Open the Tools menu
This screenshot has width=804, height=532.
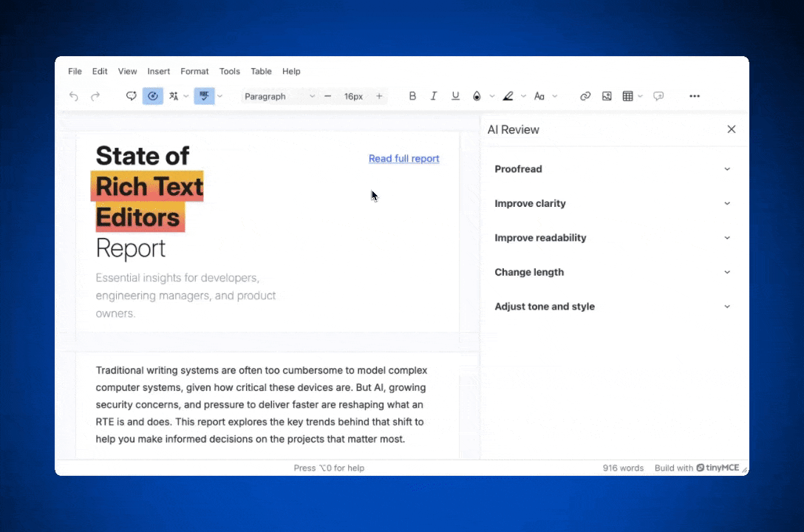(x=230, y=71)
